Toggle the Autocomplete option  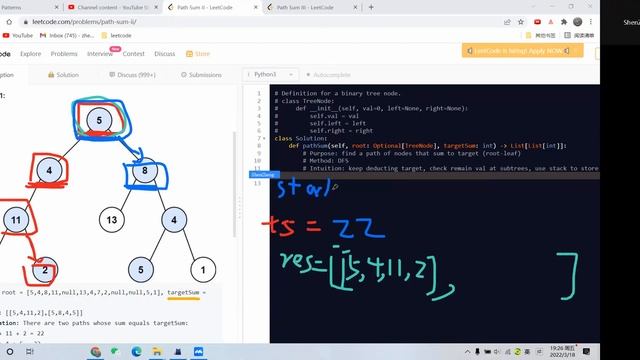[328, 75]
